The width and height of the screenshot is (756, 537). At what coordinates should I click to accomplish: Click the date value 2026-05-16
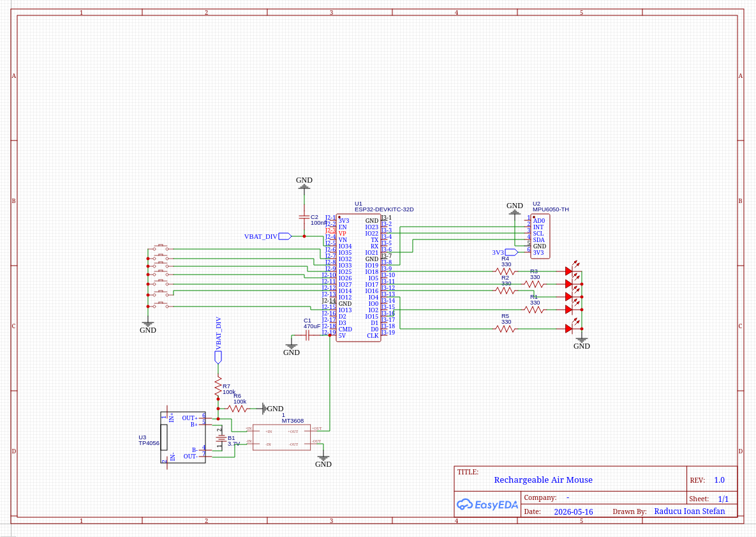(574, 512)
